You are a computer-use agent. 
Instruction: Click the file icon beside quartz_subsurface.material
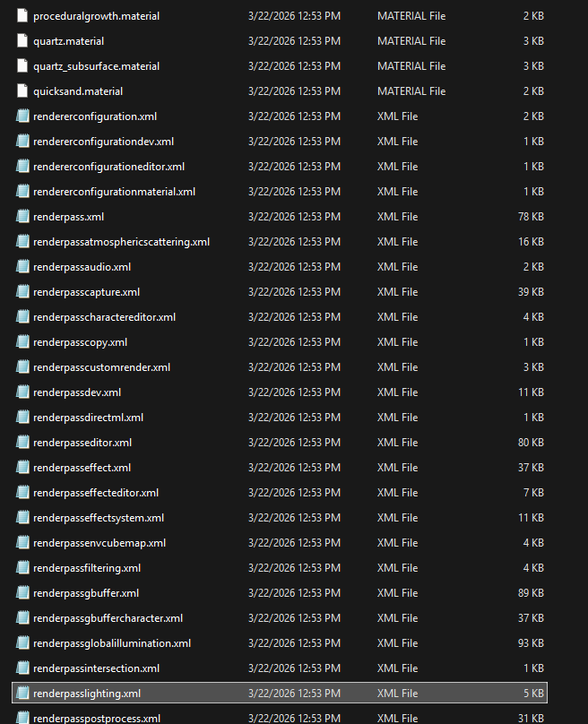tap(22, 66)
